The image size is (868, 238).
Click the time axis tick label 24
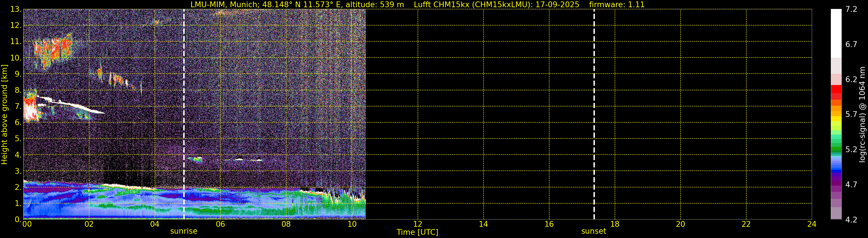tap(812, 224)
